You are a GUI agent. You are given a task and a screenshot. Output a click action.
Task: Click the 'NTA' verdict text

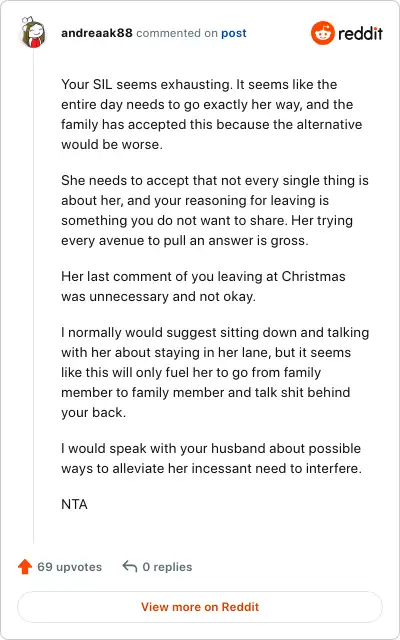[74, 504]
